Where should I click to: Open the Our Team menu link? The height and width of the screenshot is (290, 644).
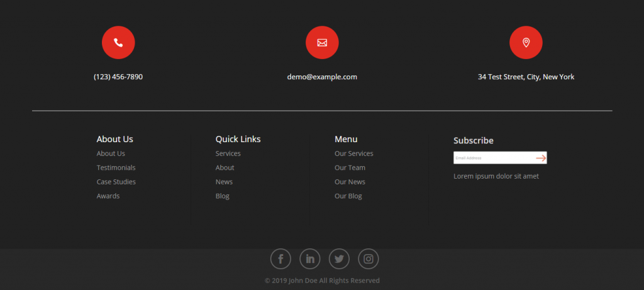(350, 167)
